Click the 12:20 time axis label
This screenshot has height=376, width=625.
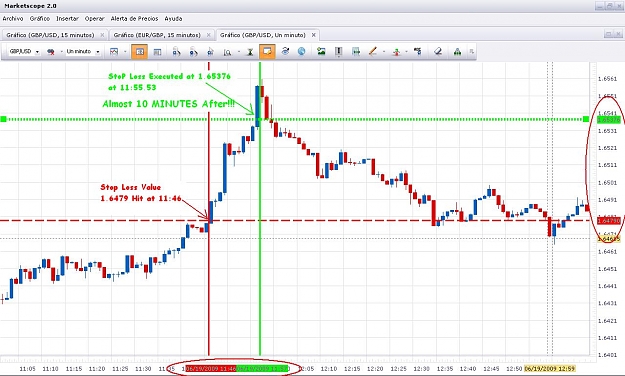(x=375, y=369)
